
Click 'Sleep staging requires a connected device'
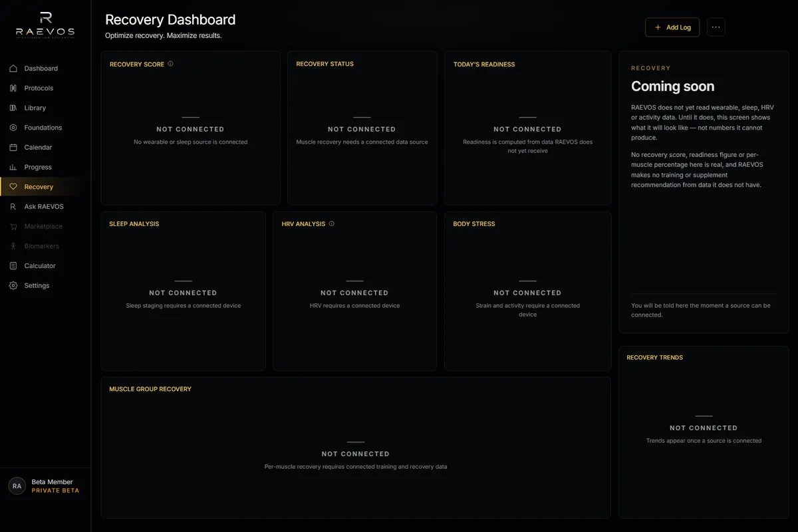(x=183, y=306)
